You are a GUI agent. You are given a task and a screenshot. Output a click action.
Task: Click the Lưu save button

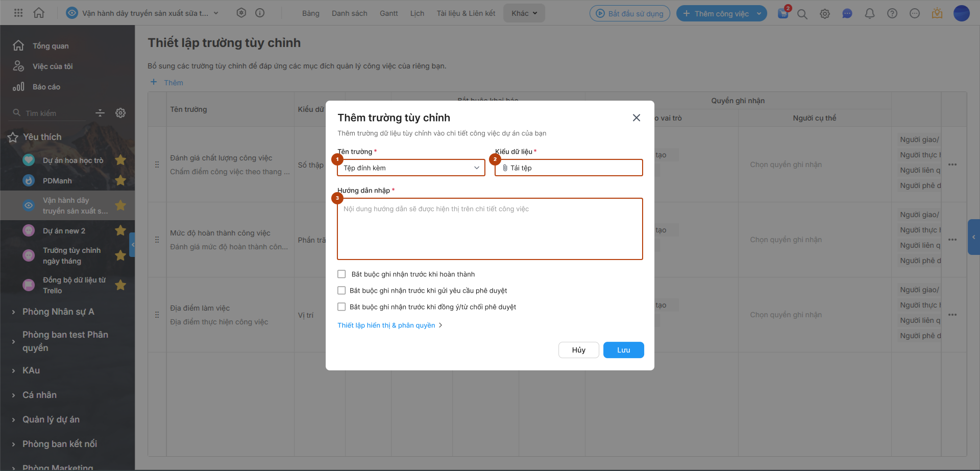tap(623, 350)
